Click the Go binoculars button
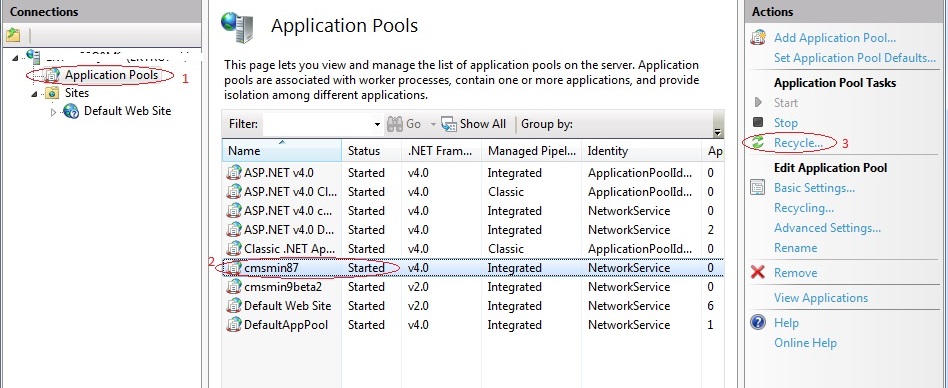 (404, 124)
